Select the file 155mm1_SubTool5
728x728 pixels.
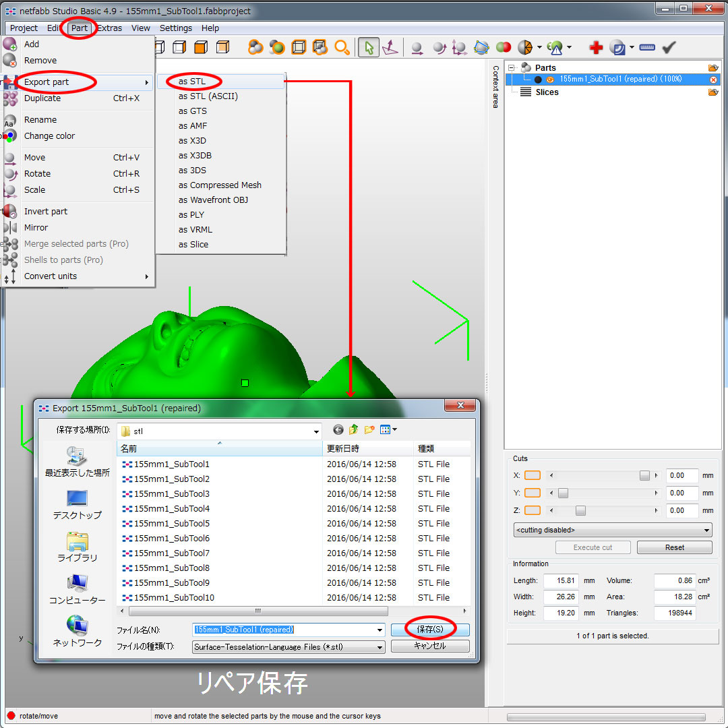tap(172, 524)
